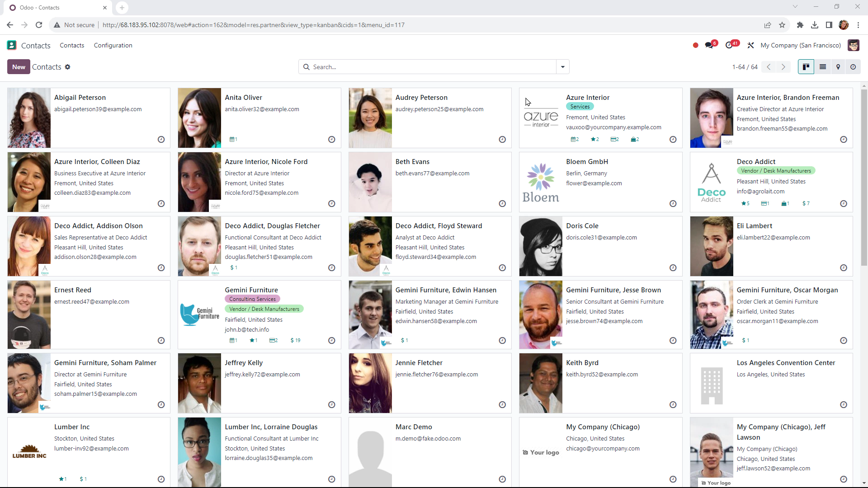Image resolution: width=868 pixels, height=488 pixels.
Task: Click Vendor / Desk Manufacturers tag on Deco Addict
Action: [x=776, y=171]
